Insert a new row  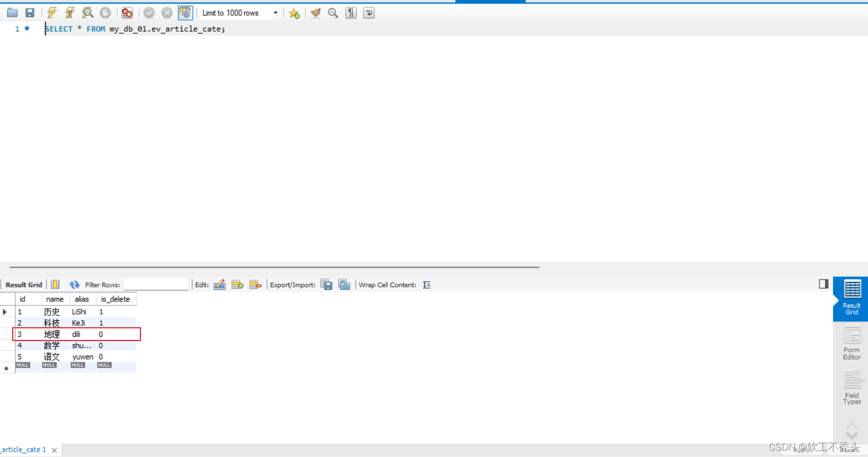pyautogui.click(x=237, y=284)
